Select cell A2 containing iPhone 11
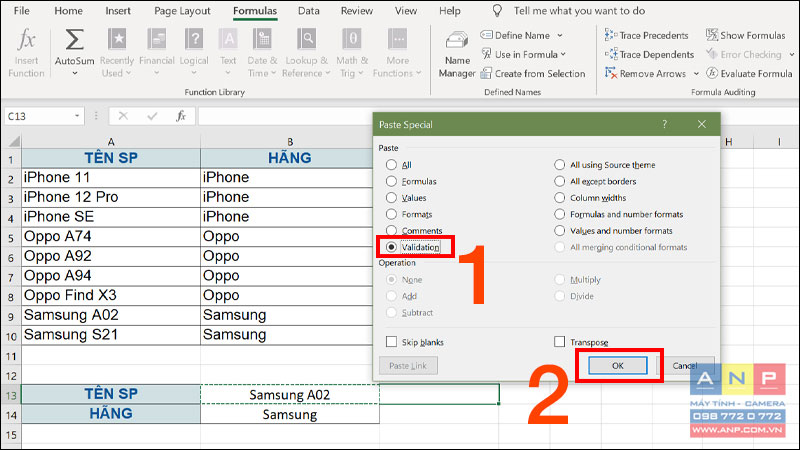 pyautogui.click(x=111, y=178)
